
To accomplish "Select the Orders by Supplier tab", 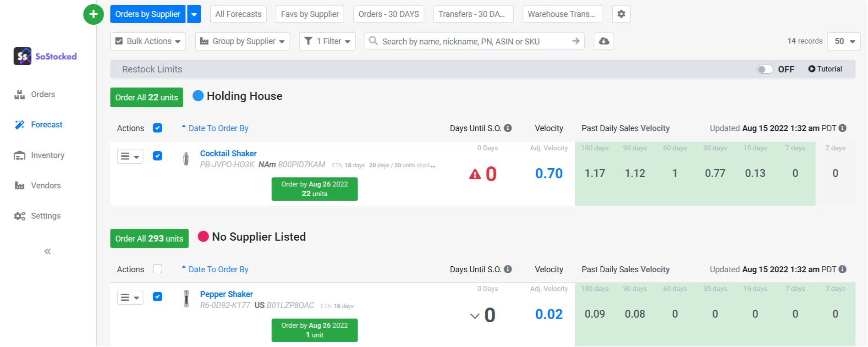I will [x=148, y=14].
